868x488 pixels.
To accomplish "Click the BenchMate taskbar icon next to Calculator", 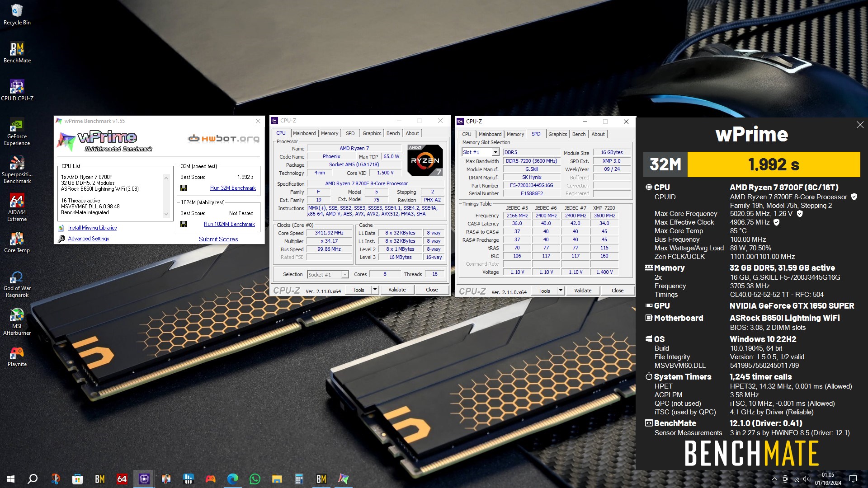I will click(x=321, y=479).
